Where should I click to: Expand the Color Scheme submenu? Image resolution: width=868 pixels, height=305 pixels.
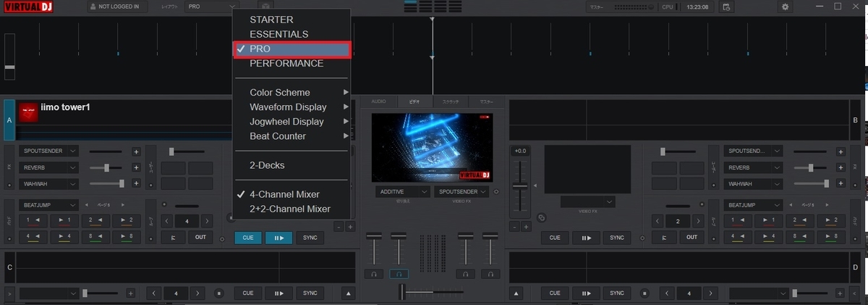292,93
